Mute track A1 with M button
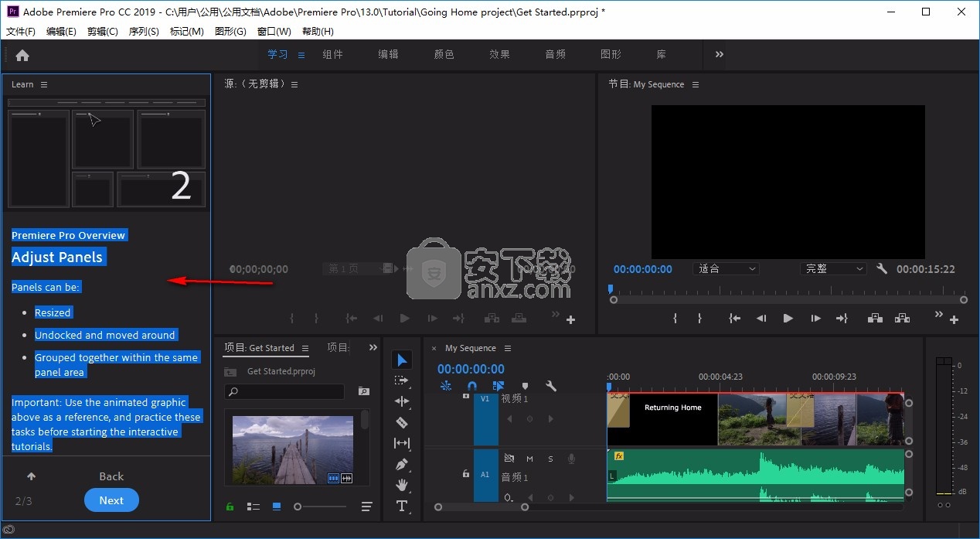Screen dimensions: 980x539 [529, 459]
